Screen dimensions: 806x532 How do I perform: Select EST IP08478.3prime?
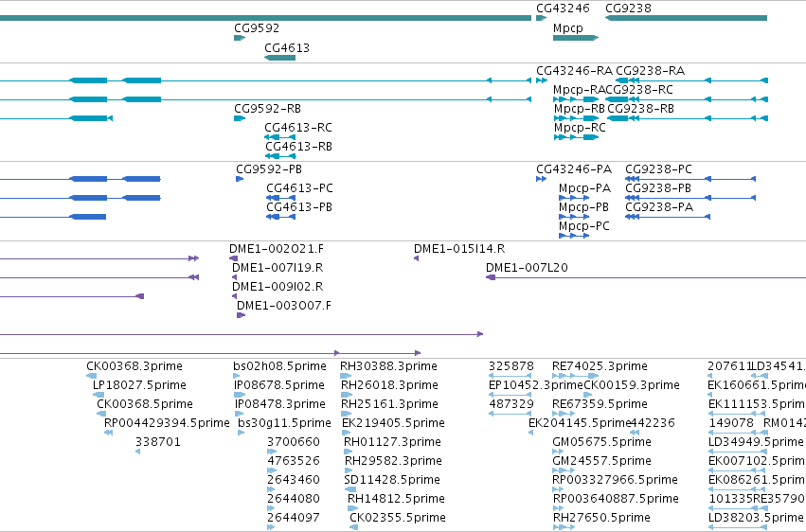coord(280,404)
